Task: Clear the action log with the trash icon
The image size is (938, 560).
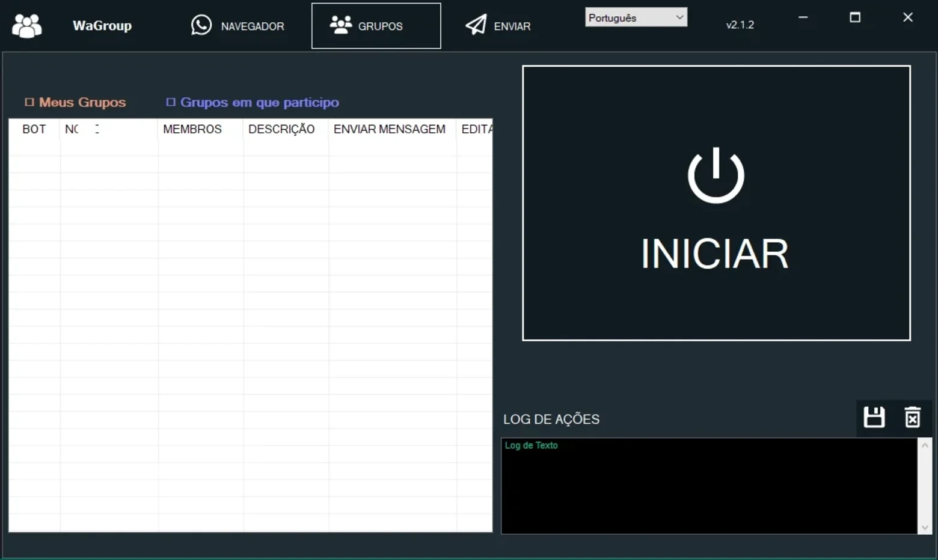Action: tap(913, 417)
